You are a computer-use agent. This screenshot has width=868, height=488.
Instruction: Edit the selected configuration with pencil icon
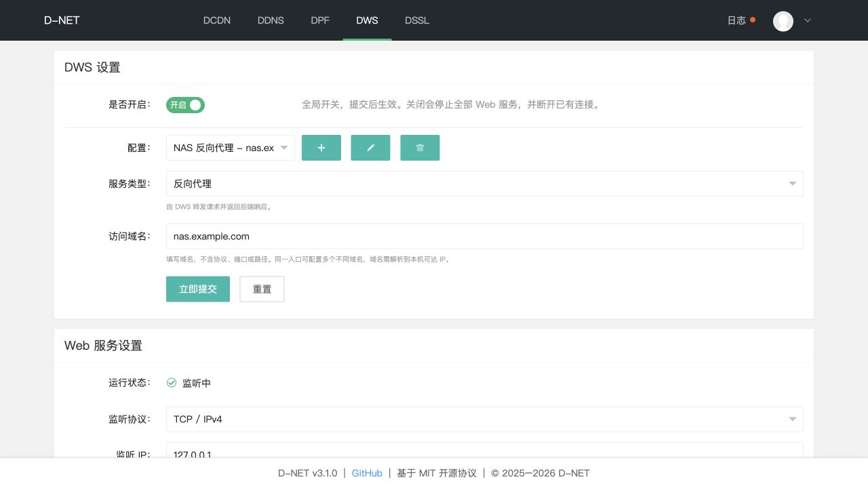[x=370, y=148]
